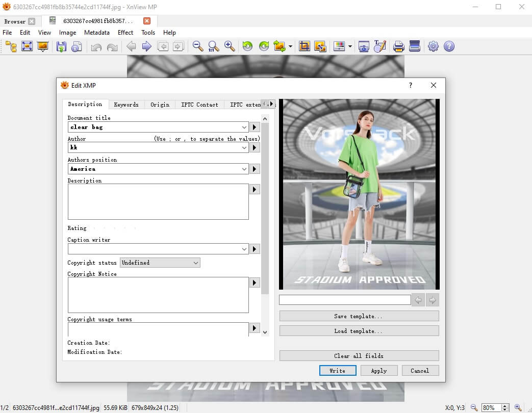Click the screen capture camera icon
Image resolution: width=532 pixels, height=413 pixels.
pos(364,46)
